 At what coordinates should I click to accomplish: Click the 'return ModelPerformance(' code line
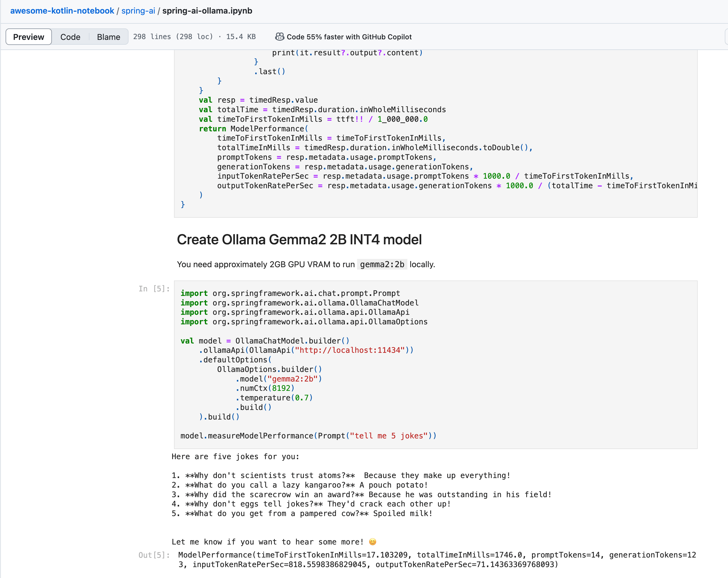[x=253, y=129]
